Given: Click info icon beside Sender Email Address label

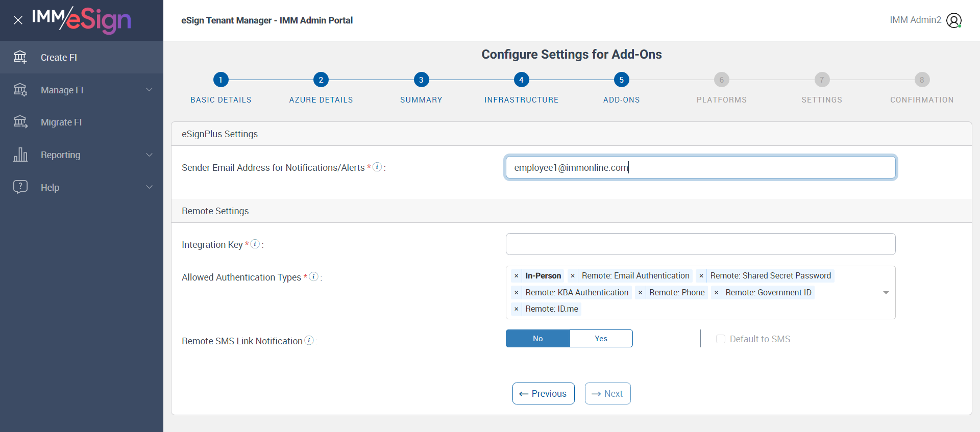Looking at the screenshot, I should click(377, 167).
